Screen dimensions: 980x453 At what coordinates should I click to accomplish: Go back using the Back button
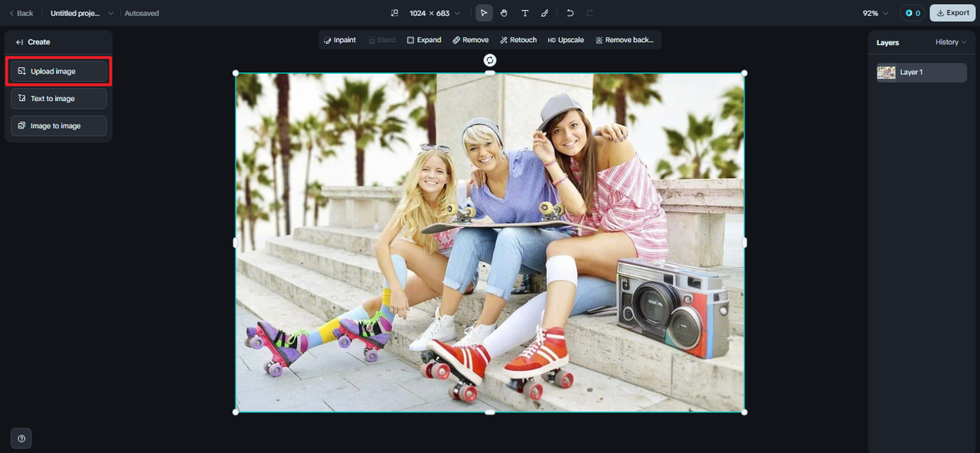point(21,13)
